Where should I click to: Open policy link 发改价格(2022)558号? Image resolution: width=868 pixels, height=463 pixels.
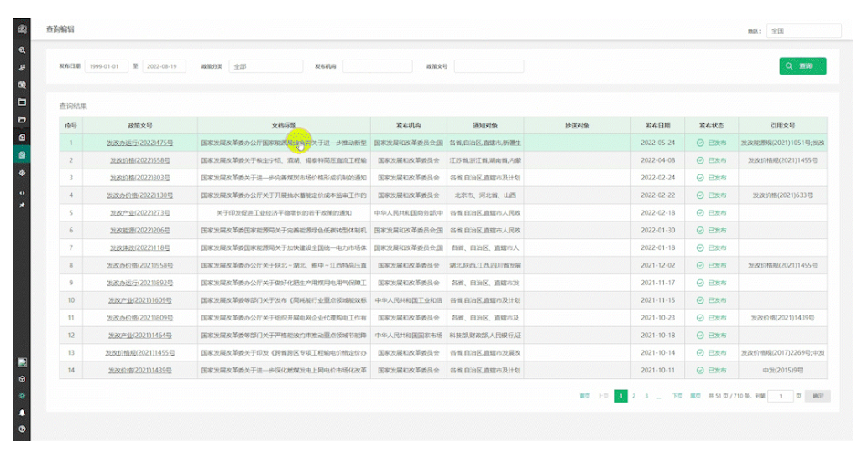pos(139,160)
